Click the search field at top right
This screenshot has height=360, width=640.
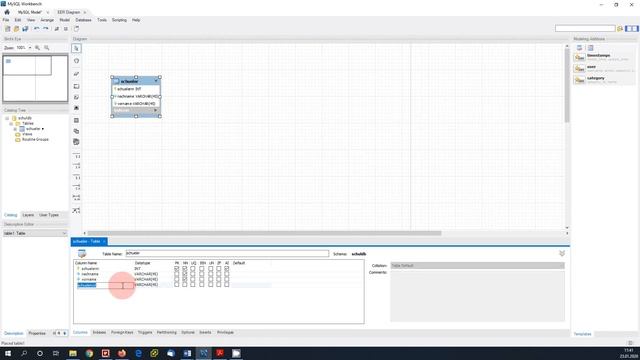(x=585, y=28)
